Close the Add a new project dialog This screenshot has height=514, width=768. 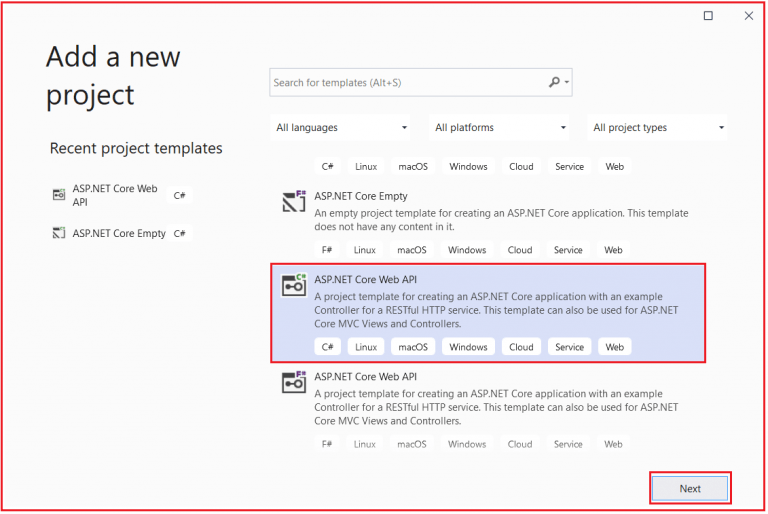click(749, 16)
